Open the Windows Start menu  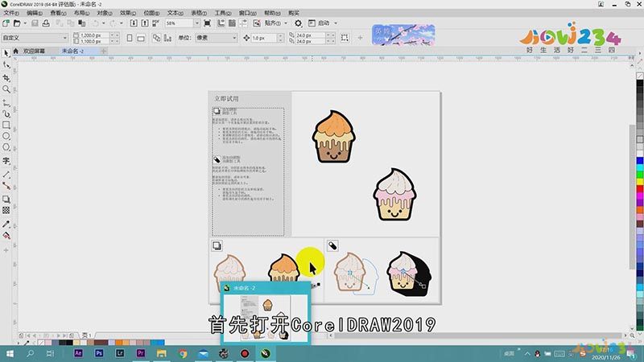(10, 353)
